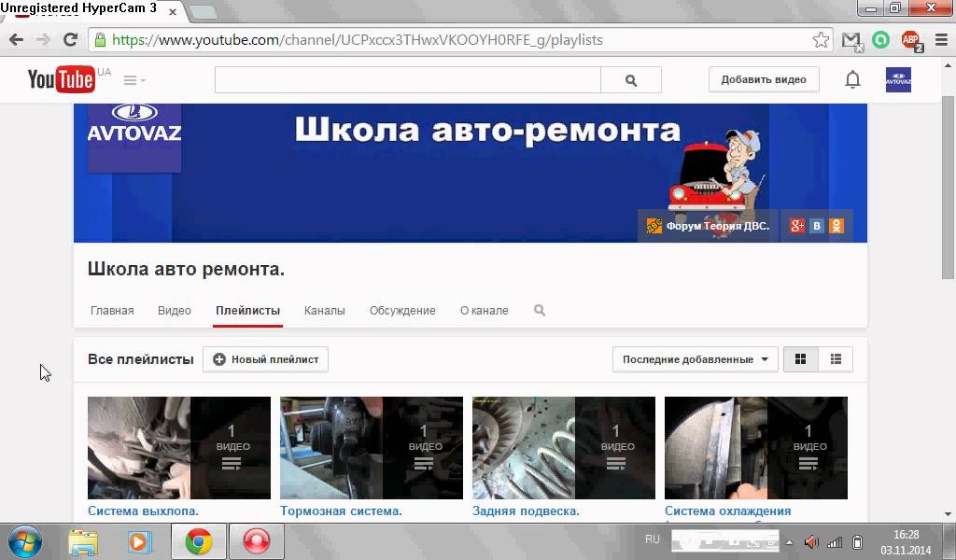Focus the YouTube search field
The image size is (956, 560).
pos(408,80)
